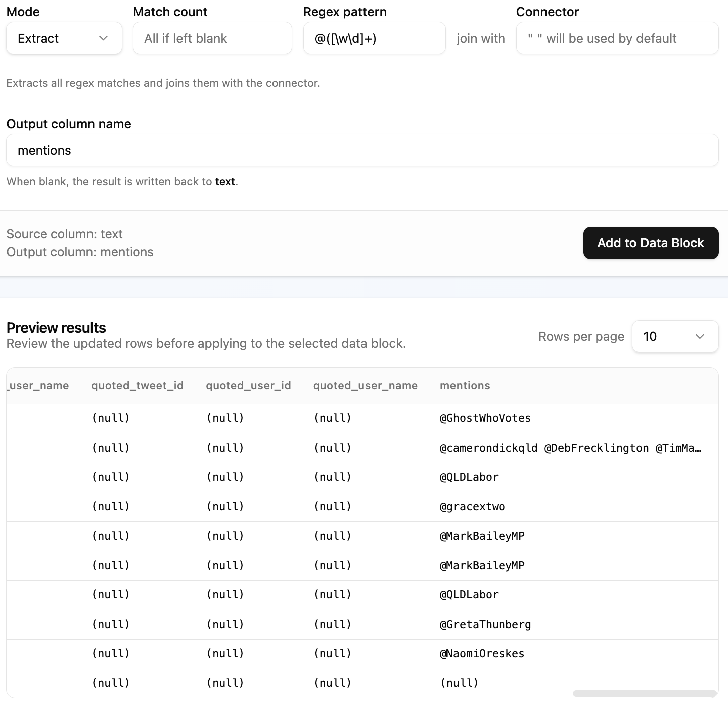Click the Match count input field
Image resolution: width=728 pixels, height=703 pixels.
pyautogui.click(x=212, y=38)
